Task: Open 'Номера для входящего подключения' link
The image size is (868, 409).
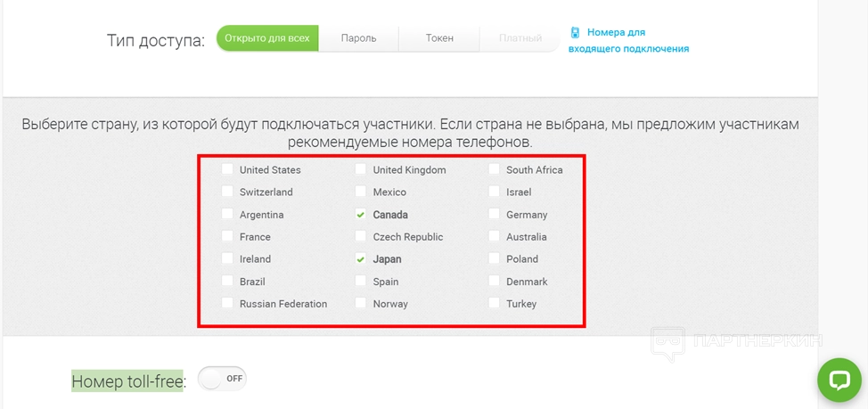Action: click(x=628, y=40)
